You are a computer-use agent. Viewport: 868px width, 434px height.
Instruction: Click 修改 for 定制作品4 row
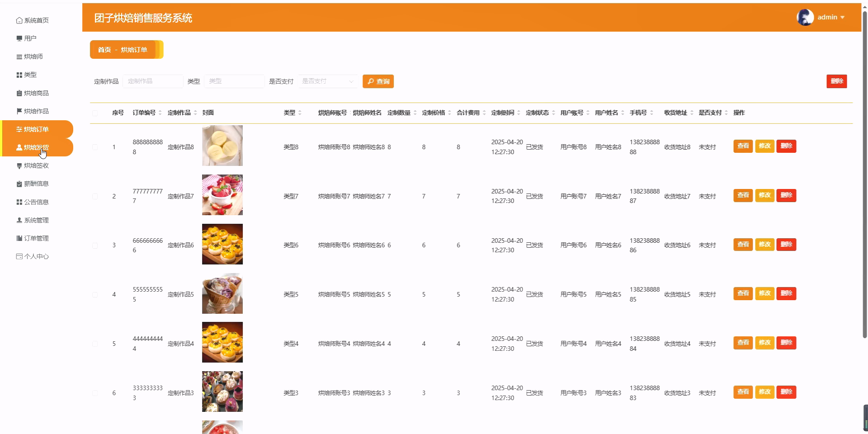[764, 343]
